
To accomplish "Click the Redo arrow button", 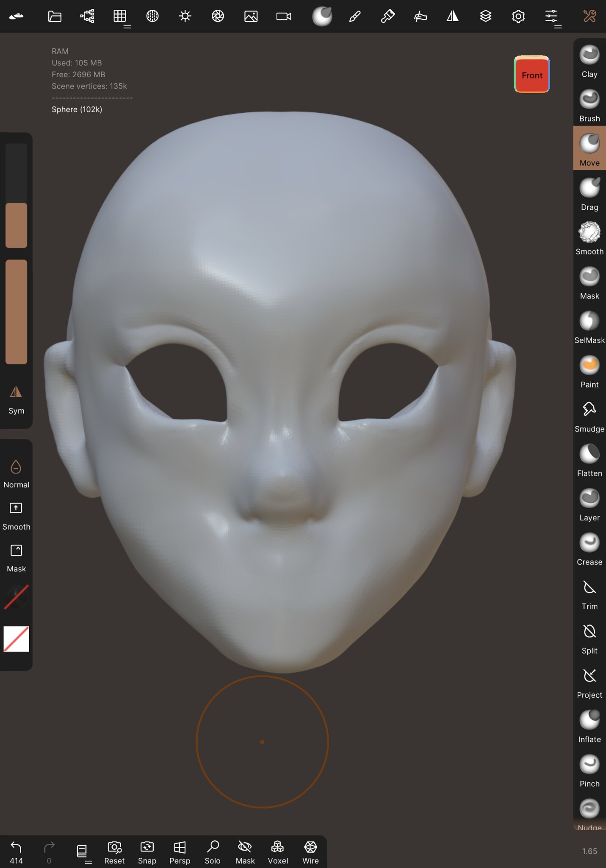I will [x=49, y=852].
